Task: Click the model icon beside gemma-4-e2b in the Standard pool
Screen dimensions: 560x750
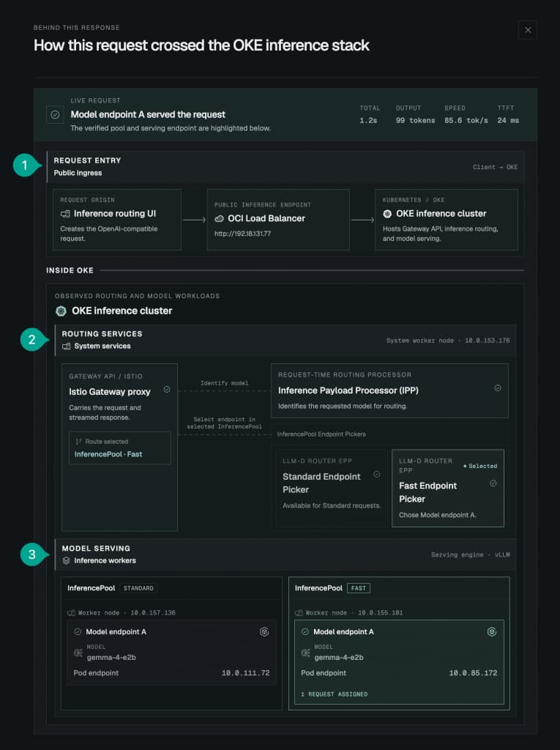Action: tap(78, 653)
